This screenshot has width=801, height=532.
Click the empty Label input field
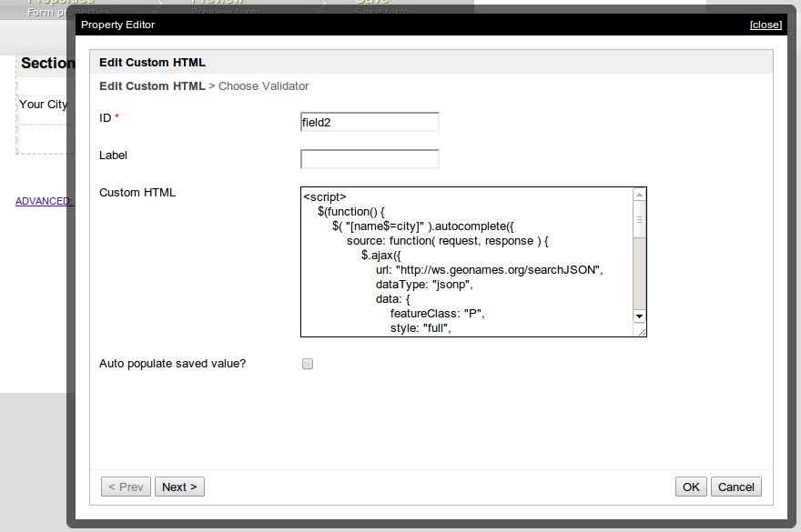point(370,159)
